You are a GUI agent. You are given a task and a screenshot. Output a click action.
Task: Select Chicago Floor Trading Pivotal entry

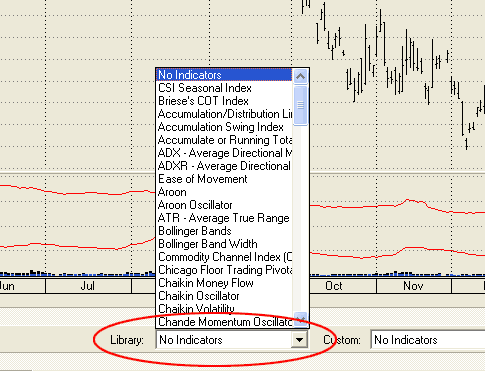pos(224,270)
